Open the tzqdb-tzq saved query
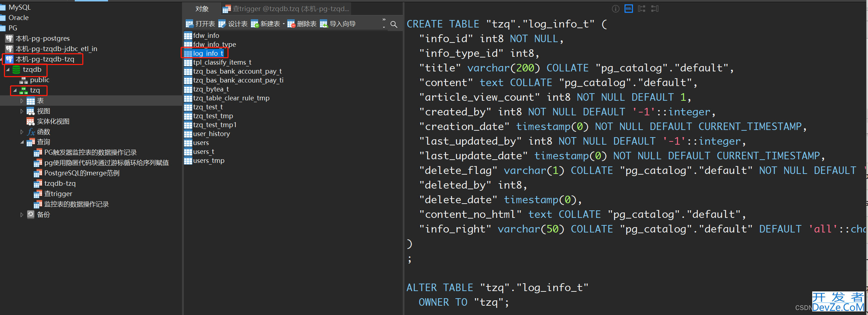 [x=60, y=184]
